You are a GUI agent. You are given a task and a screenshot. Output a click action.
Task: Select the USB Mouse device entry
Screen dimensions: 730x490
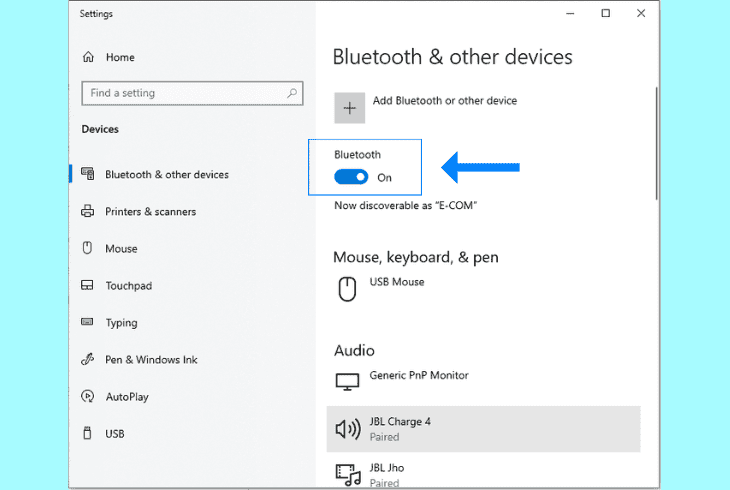(483, 289)
